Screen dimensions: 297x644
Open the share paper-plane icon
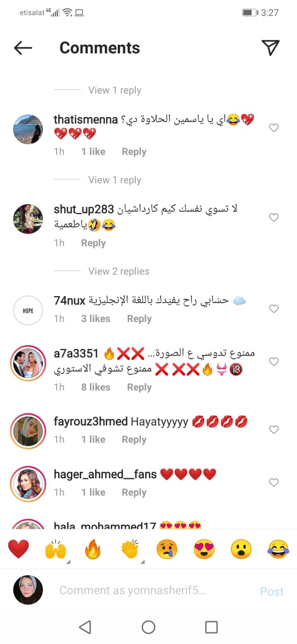tap(271, 48)
